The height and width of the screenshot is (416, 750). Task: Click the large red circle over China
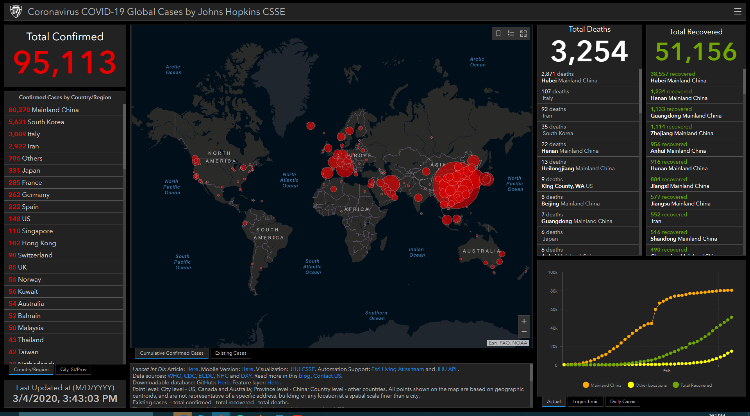pyautogui.click(x=453, y=180)
